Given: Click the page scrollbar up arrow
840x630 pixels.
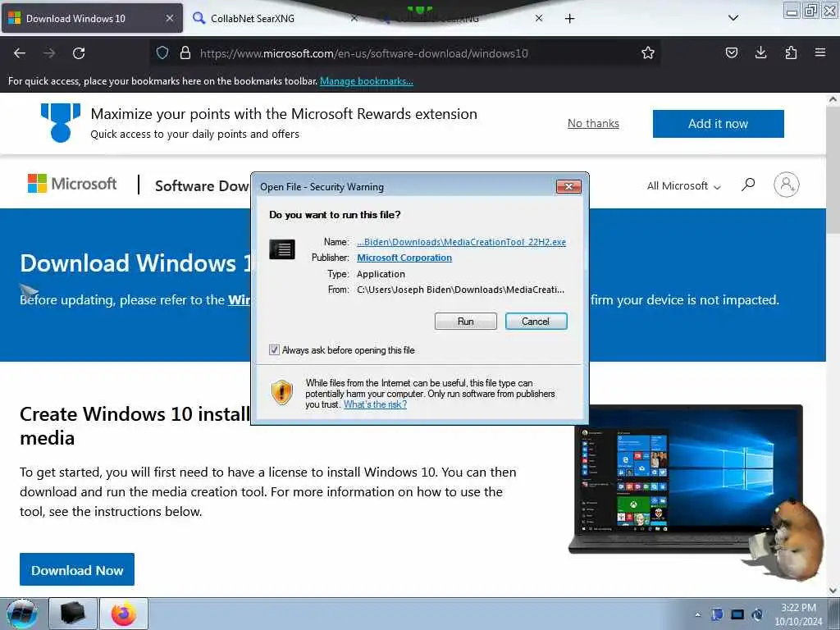Looking at the screenshot, I should pos(833,99).
